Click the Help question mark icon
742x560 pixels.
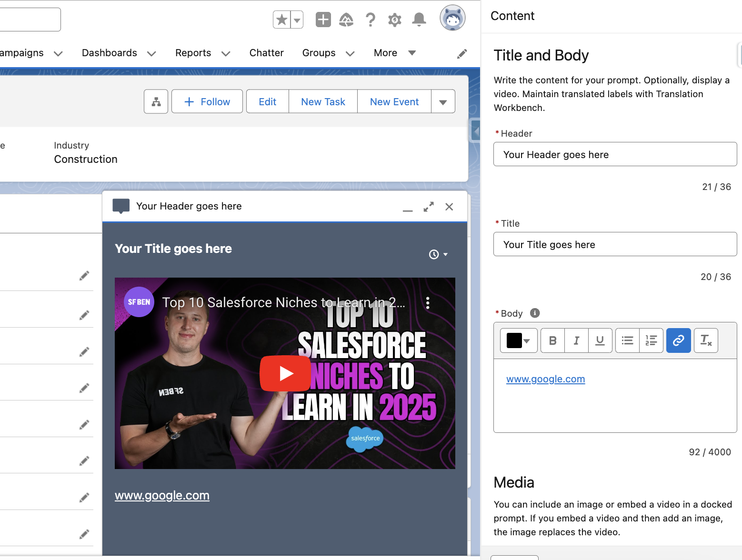click(x=370, y=20)
